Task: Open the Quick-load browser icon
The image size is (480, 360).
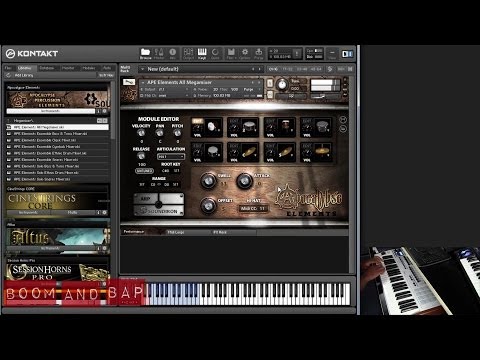Action: click(215, 53)
